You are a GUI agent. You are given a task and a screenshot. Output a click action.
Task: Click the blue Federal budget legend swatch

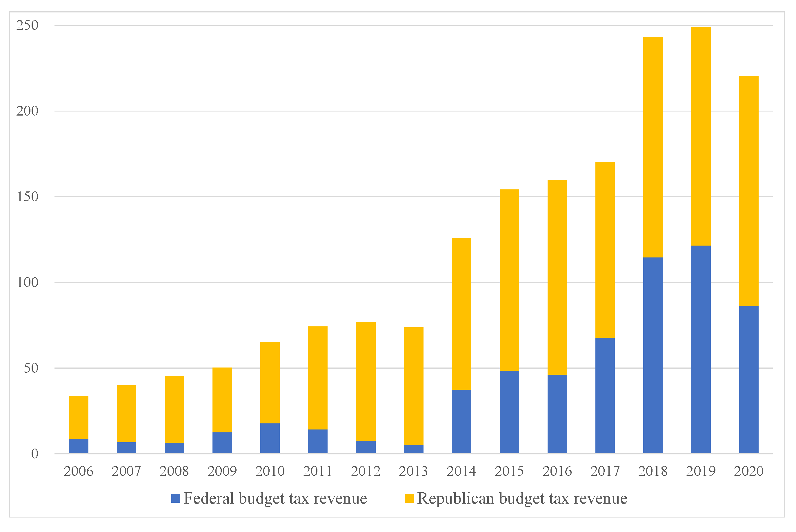point(175,498)
